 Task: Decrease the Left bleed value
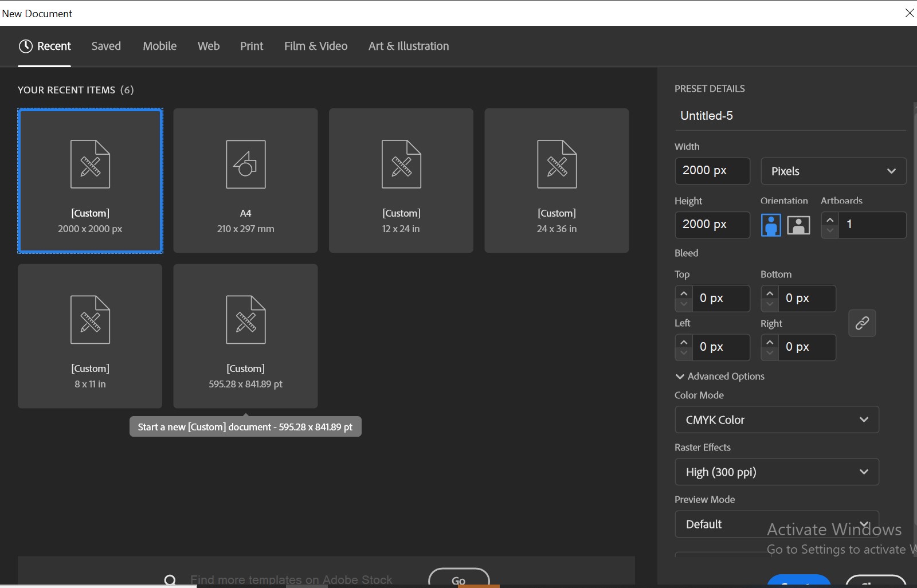[x=684, y=353]
